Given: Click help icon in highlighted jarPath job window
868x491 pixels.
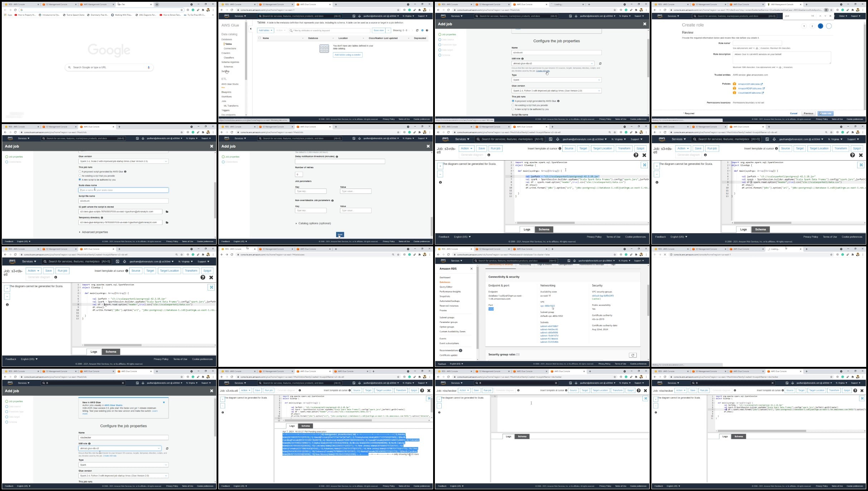Looking at the screenshot, I should pos(636,155).
